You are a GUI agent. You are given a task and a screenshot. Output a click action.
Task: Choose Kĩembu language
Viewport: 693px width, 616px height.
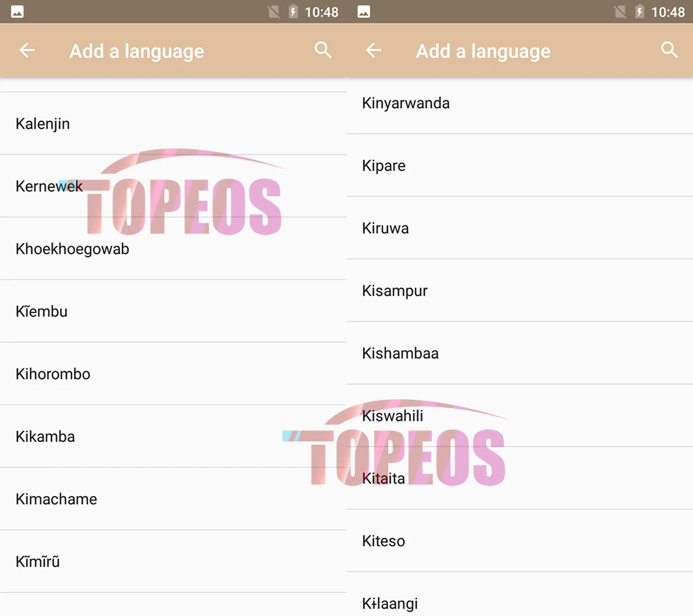click(x=173, y=311)
